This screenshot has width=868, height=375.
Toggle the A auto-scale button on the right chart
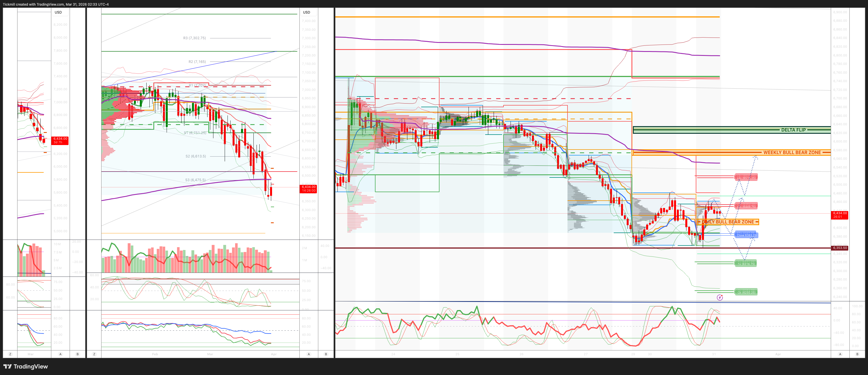[x=840, y=354]
